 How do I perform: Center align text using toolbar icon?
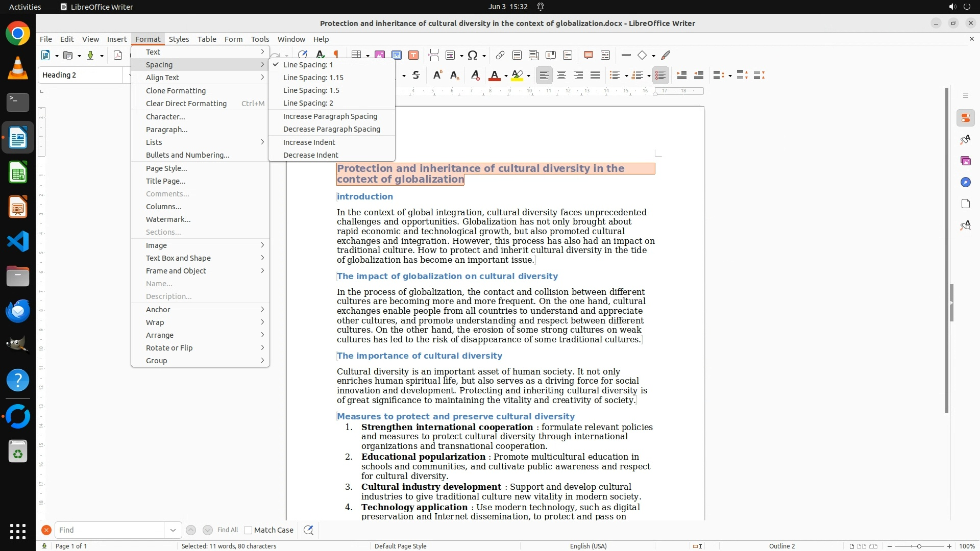[x=561, y=76]
